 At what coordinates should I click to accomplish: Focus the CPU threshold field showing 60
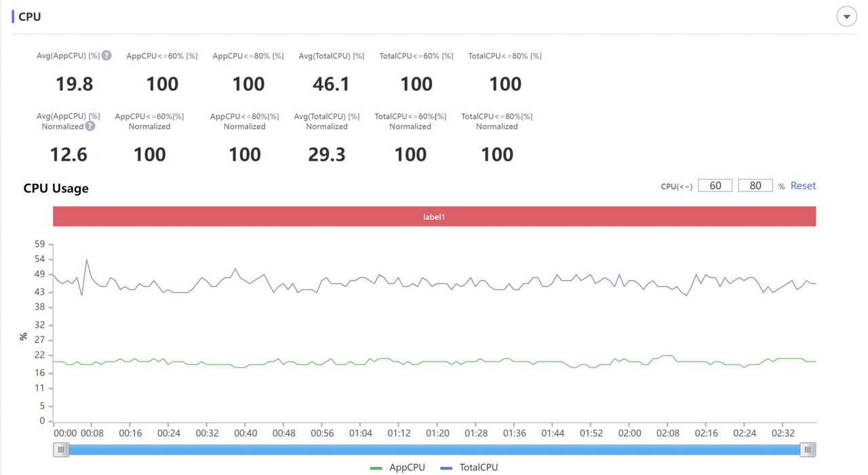tap(715, 186)
